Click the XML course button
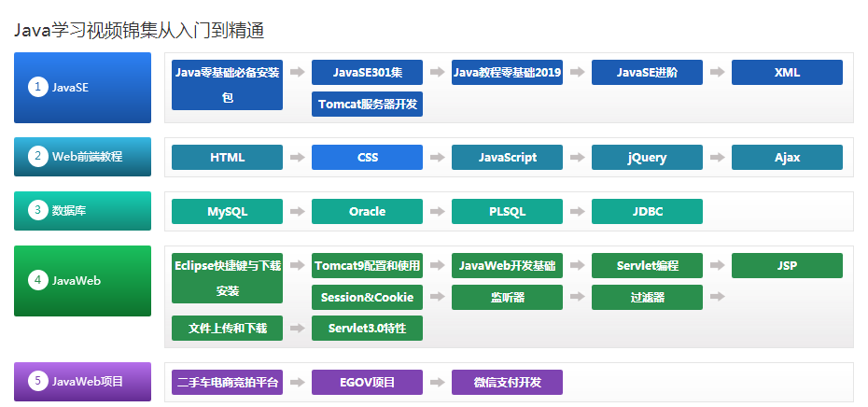 point(787,73)
